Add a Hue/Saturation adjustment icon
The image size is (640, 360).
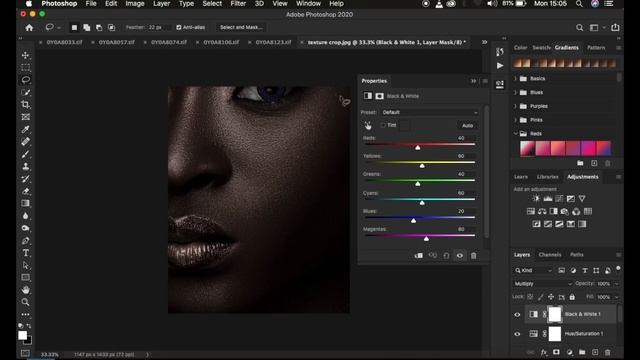point(531,211)
